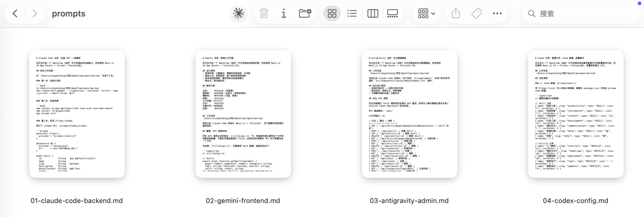Image resolution: width=644 pixels, height=217 pixels.
Task: Move selection to Trash with trash icon
Action: click(264, 13)
